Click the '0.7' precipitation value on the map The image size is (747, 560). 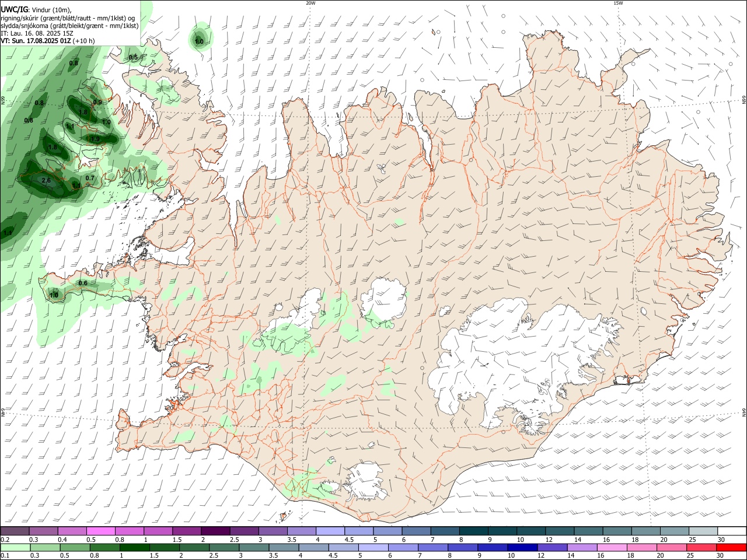click(x=90, y=178)
